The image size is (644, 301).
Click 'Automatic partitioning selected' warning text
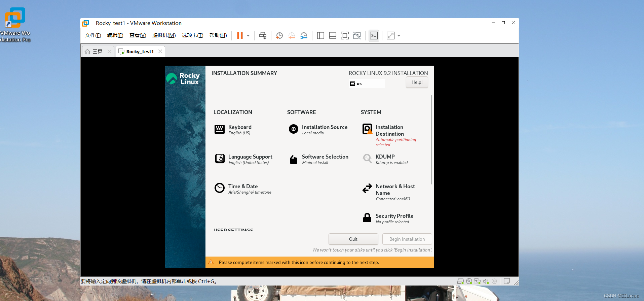pyautogui.click(x=396, y=142)
